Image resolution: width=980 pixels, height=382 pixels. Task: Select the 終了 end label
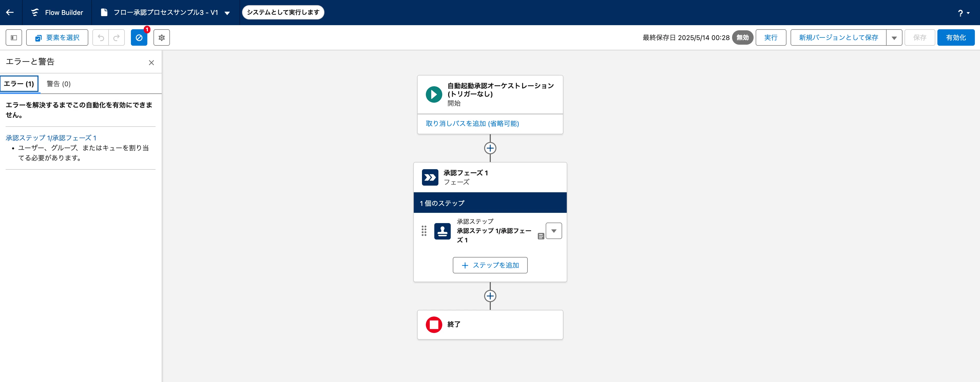point(454,324)
